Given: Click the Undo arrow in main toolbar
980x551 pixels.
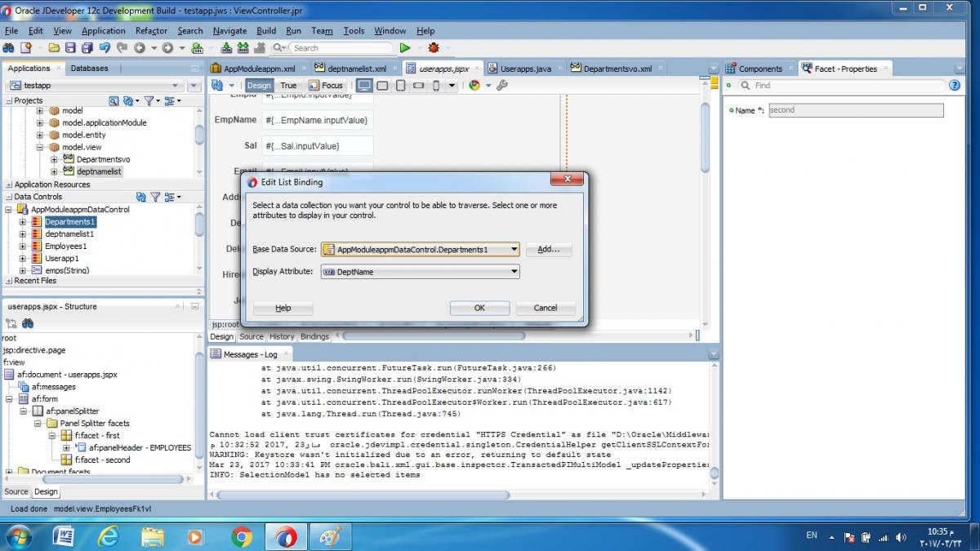Looking at the screenshot, I should click(x=105, y=48).
